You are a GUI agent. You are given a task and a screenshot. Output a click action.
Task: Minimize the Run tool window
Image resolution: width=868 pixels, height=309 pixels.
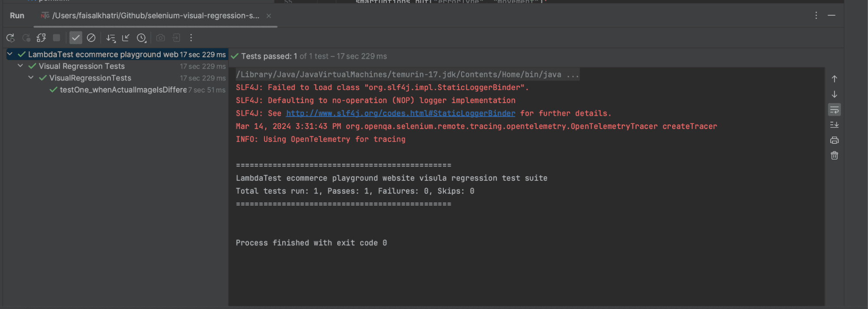[x=832, y=16]
